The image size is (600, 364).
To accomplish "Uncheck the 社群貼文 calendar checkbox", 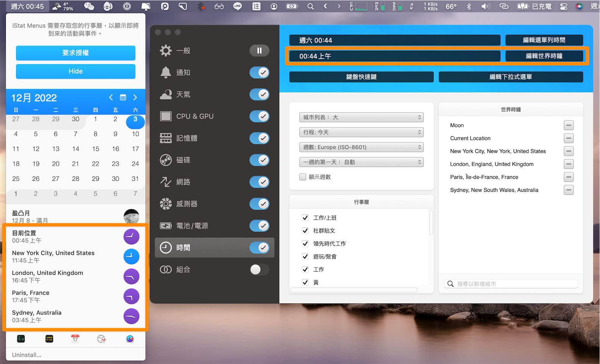I will pos(305,231).
